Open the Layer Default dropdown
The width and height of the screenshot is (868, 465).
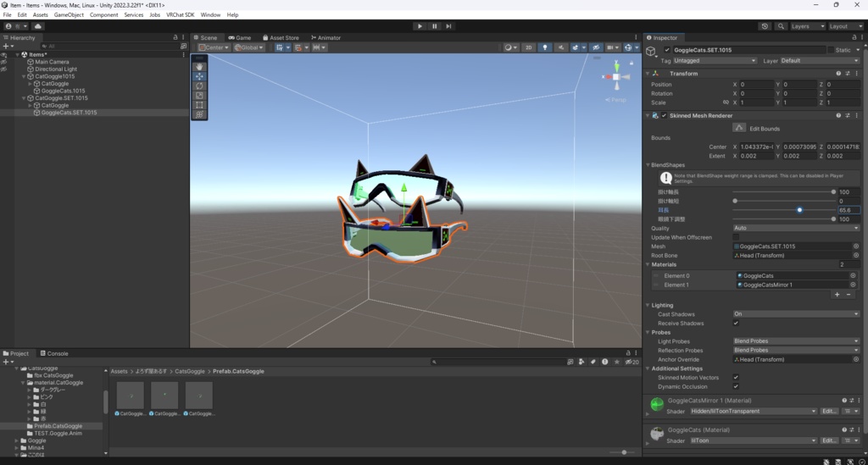(x=820, y=60)
